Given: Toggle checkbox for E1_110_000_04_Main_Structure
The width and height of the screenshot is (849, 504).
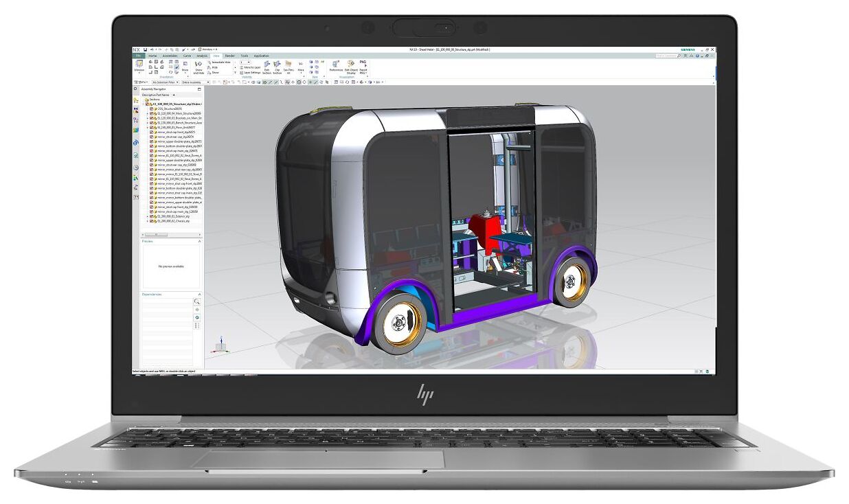Looking at the screenshot, I should pyautogui.click(x=152, y=113).
